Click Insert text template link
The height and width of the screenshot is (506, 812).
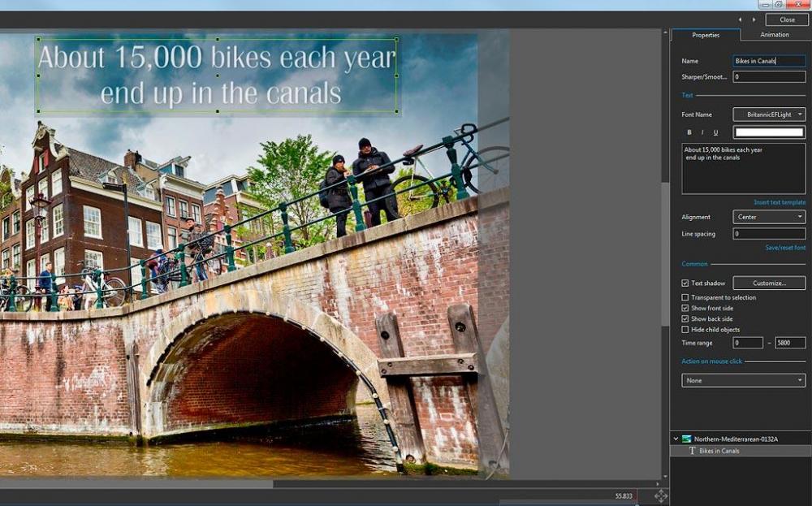coord(779,202)
